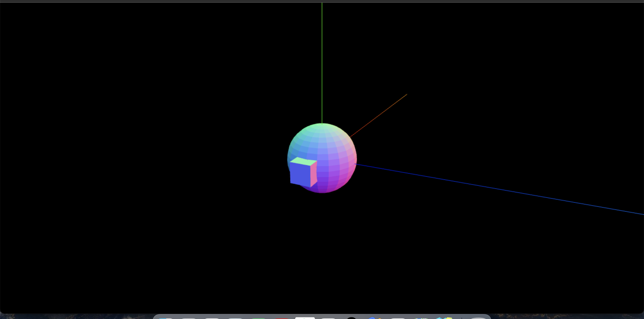This screenshot has height=319, width=644.
Task: Click the cube's pink side face
Action: 313,174
